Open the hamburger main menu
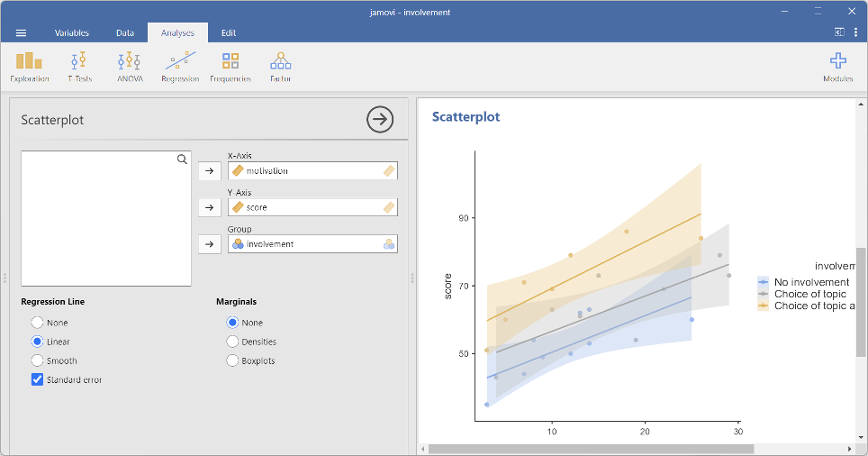 point(22,33)
